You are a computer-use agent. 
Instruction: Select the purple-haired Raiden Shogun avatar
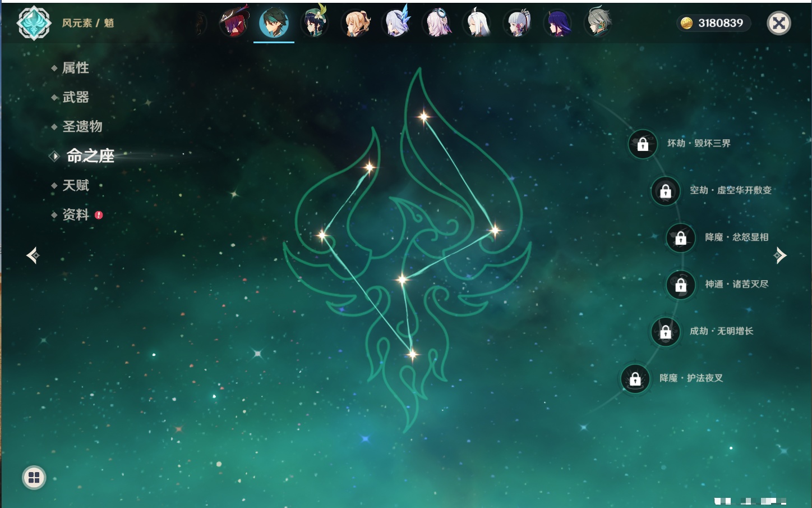coord(557,24)
